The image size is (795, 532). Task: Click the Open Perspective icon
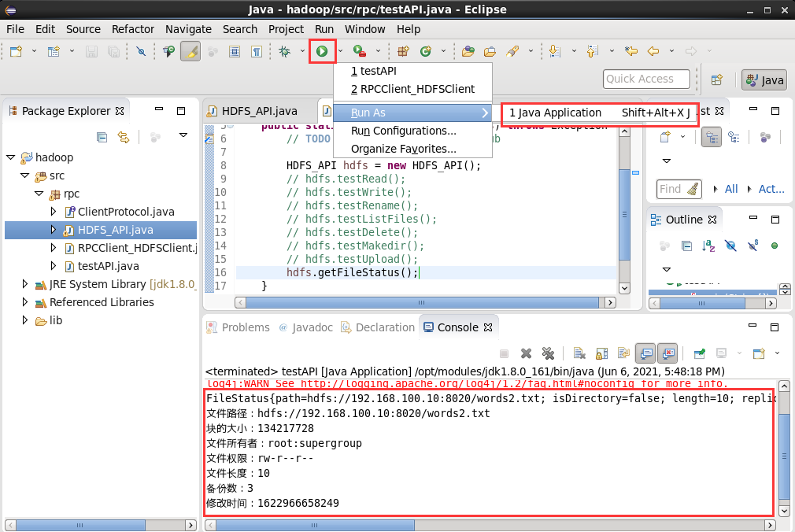[717, 79]
